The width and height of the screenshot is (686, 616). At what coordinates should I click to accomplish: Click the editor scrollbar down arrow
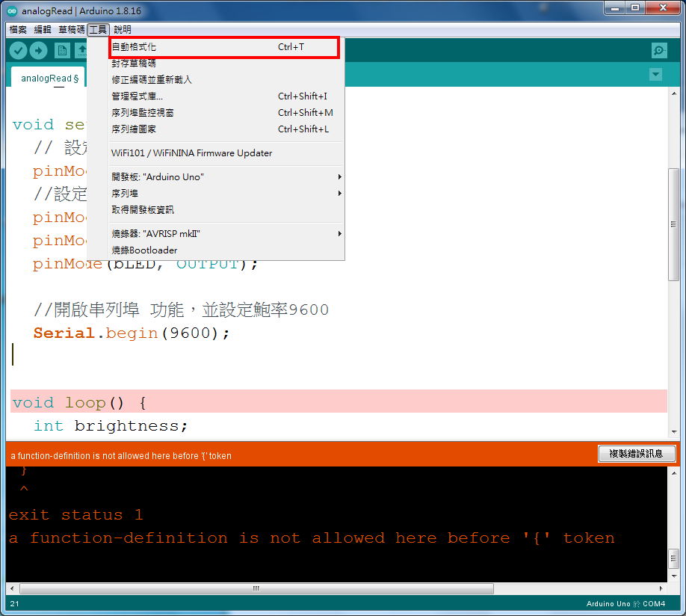(x=674, y=432)
